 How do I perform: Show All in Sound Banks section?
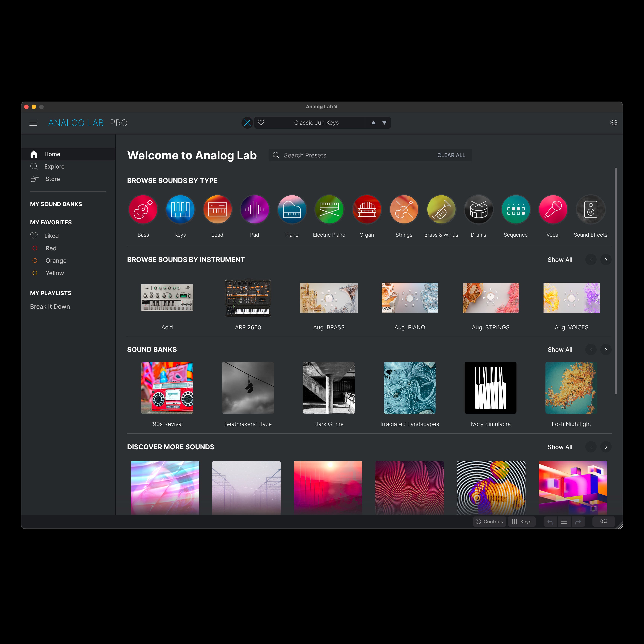click(x=560, y=350)
